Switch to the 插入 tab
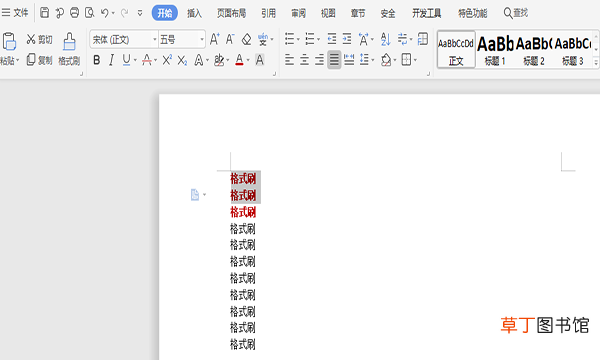600x360 pixels. coord(194,13)
